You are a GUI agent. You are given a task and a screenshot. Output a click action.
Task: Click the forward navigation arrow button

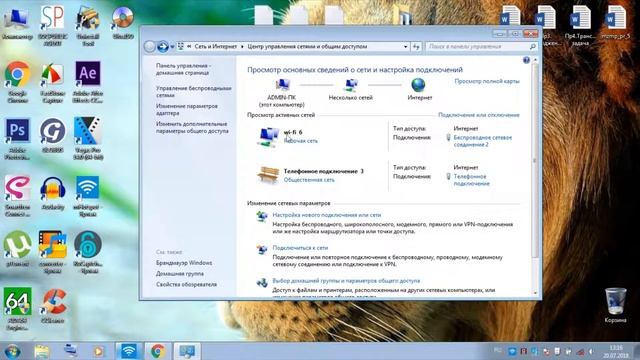162,47
